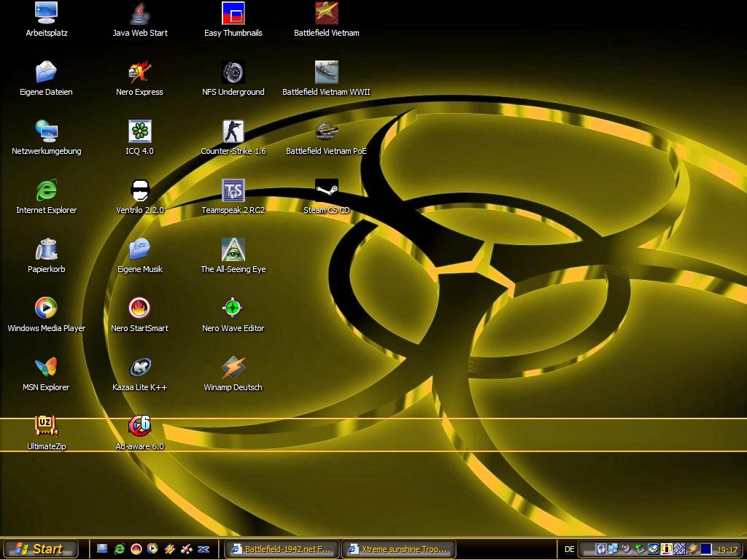747x560 pixels.
Task: Click Show Desktop in the quick launch bar
Action: 102,549
